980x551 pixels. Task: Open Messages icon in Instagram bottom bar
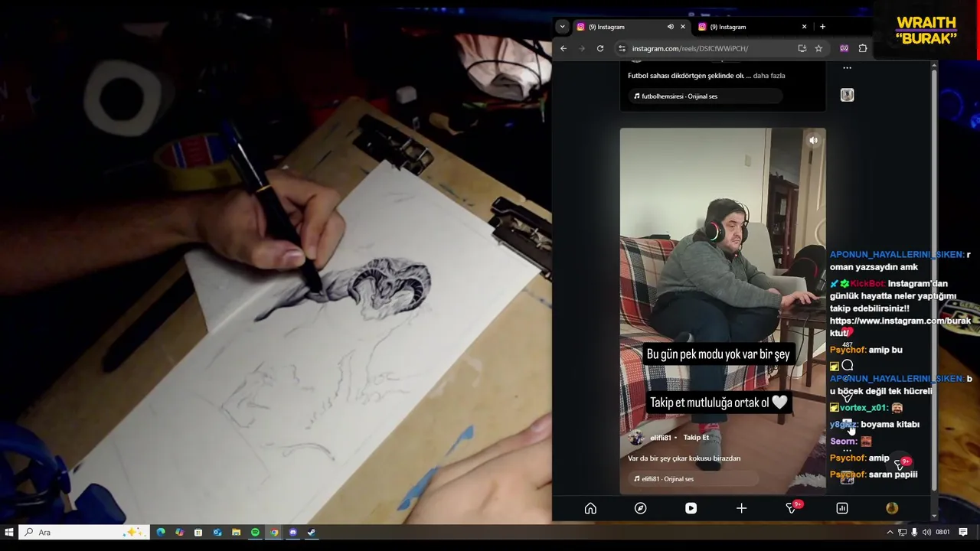point(792,508)
